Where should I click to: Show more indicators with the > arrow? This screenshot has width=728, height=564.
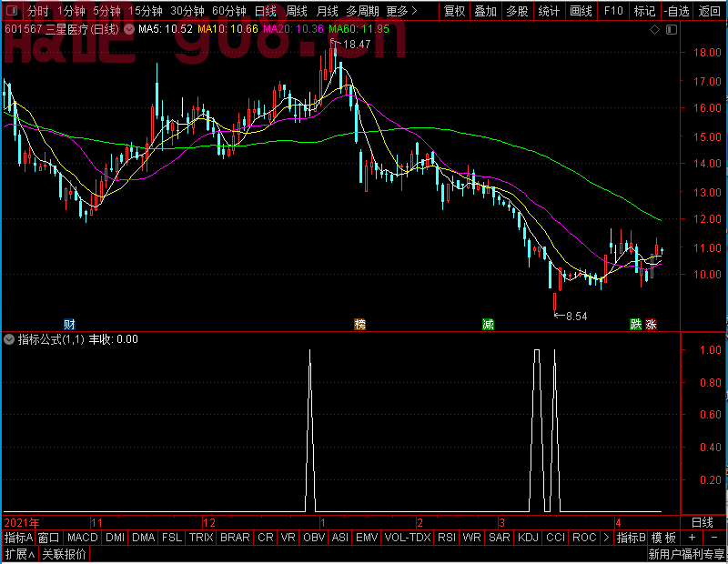pos(606,538)
